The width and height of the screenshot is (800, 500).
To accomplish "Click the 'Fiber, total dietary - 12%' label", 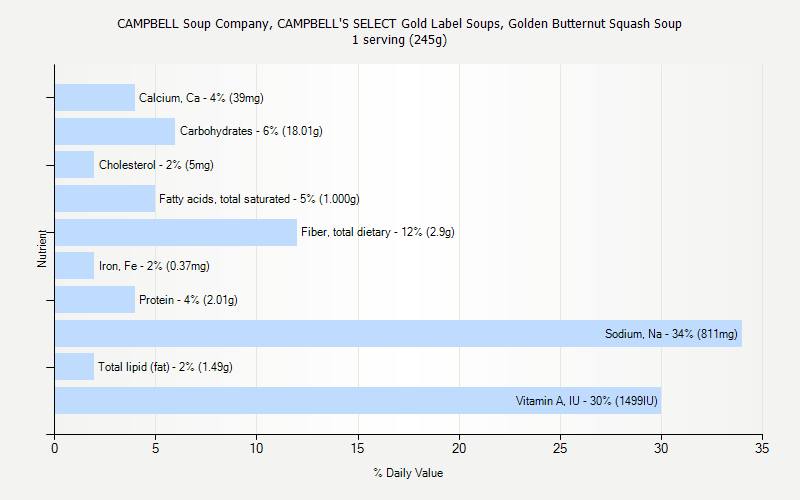I will (x=378, y=232).
